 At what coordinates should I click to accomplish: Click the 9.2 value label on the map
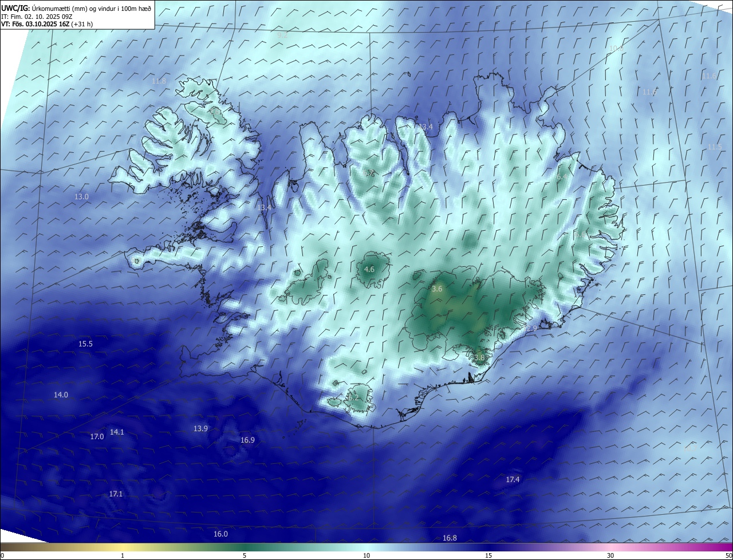coord(282,36)
